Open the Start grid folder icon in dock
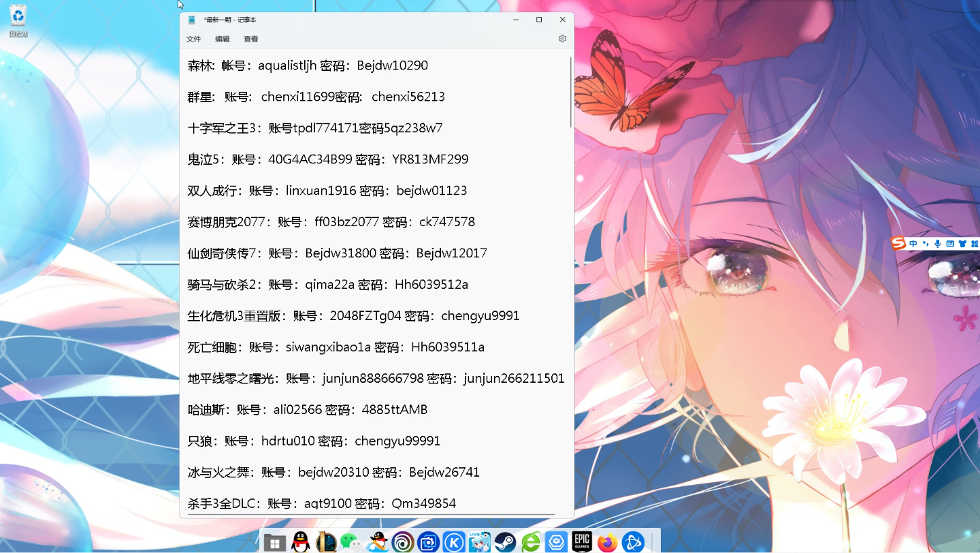980x553 pixels. (274, 542)
